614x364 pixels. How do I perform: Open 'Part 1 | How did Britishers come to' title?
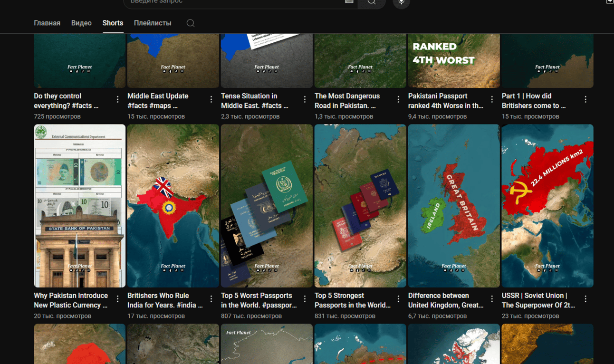coord(534,101)
